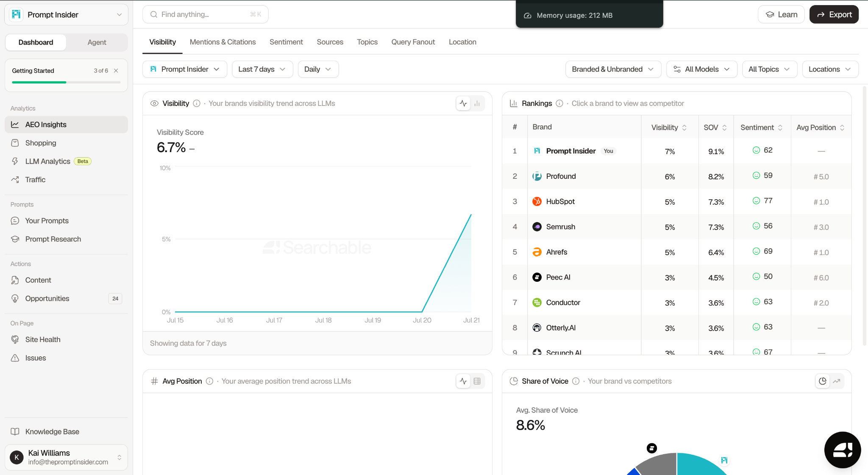Image resolution: width=868 pixels, height=475 pixels.
Task: Click the Getting Started progress bar
Action: 66,82
